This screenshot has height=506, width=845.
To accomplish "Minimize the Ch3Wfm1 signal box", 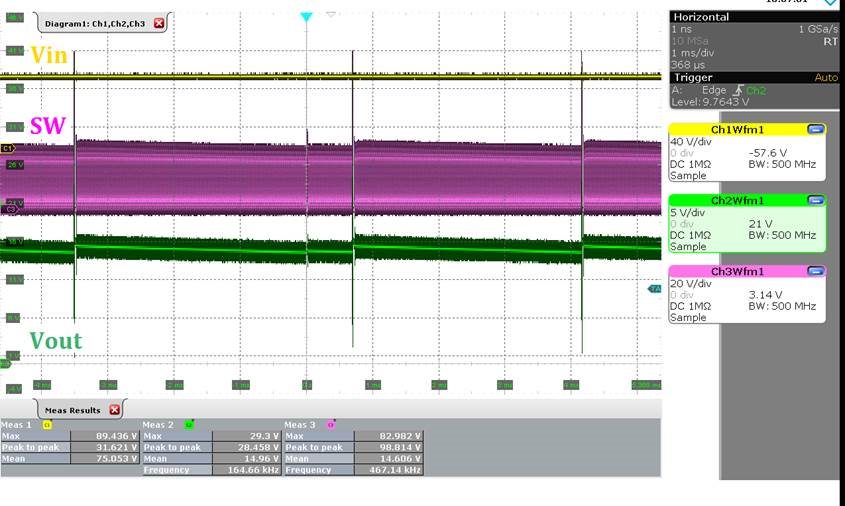I will coord(815,271).
